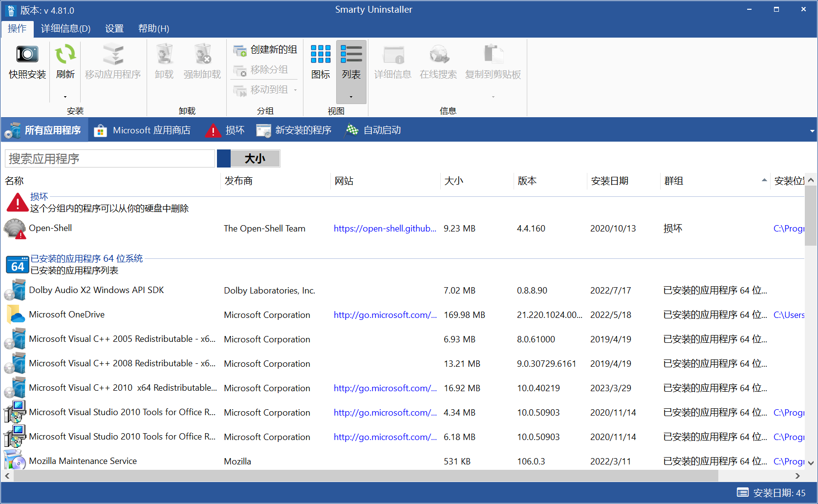This screenshot has height=504, width=818.
Task: Open the Open-Shell C:\Progr install path link
Action: coord(789,229)
